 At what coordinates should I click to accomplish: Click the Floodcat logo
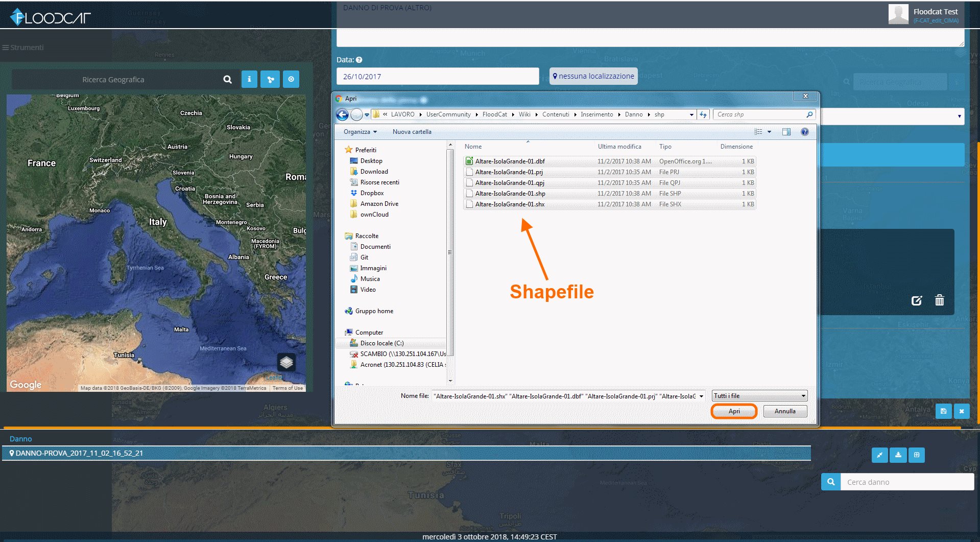(50, 17)
